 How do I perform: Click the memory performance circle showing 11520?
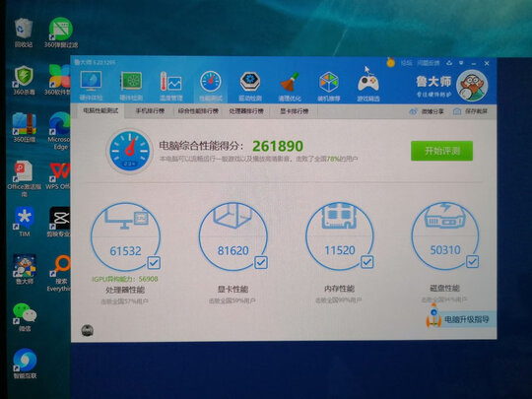tap(339, 236)
